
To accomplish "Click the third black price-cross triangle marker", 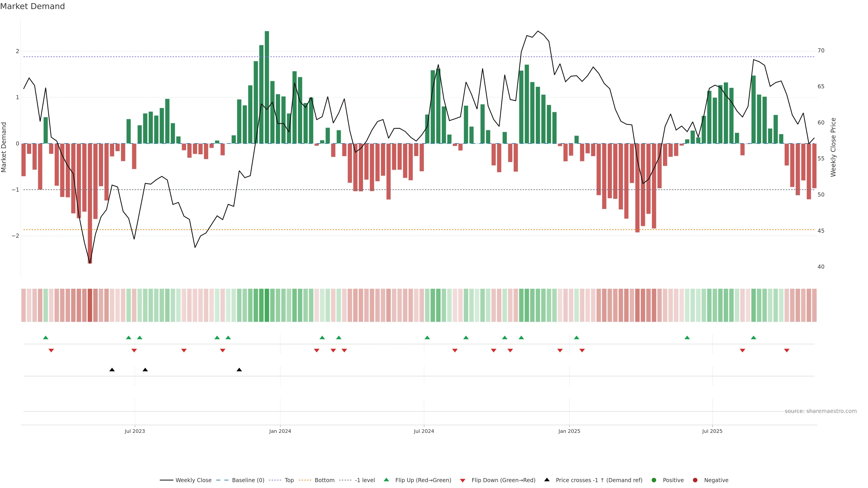I will coord(239,370).
